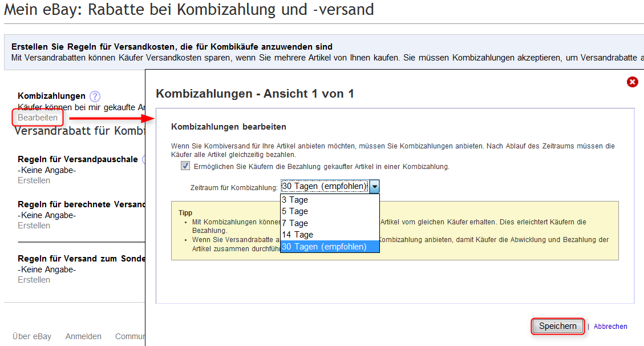This screenshot has width=644, height=346.
Task: Click the Kombizahlungen bearbeiten heading in dialog
Action: click(228, 127)
